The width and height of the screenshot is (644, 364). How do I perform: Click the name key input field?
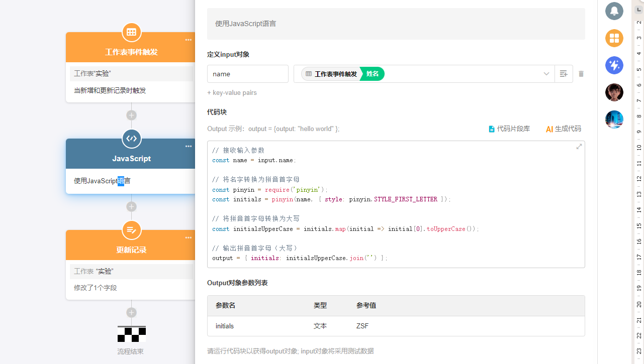247,74
